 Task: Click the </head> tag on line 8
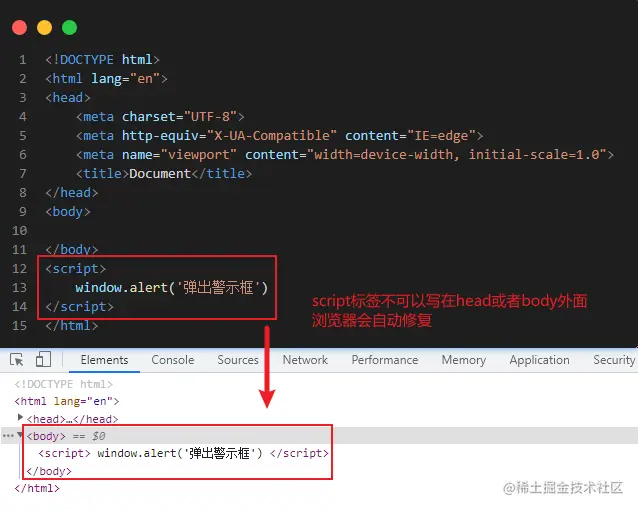(x=72, y=193)
